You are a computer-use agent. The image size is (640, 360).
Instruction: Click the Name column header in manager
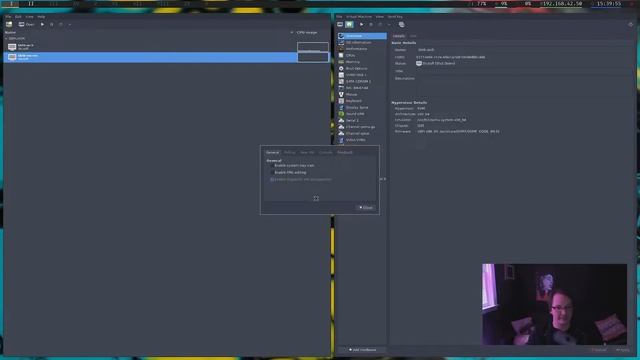(10, 32)
